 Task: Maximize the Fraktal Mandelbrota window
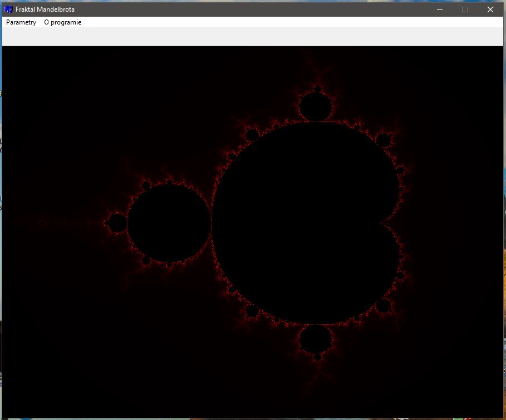click(x=465, y=9)
